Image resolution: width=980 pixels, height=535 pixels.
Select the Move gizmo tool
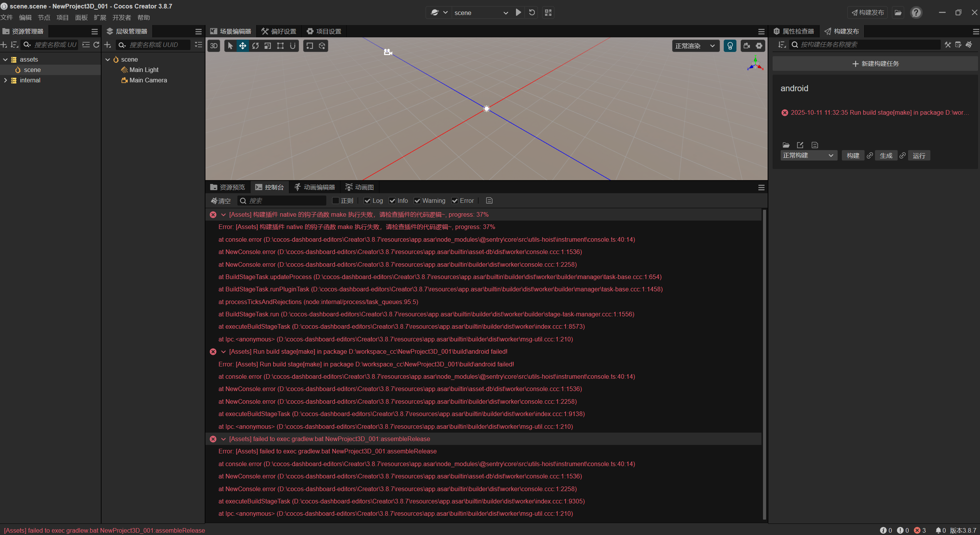(243, 46)
